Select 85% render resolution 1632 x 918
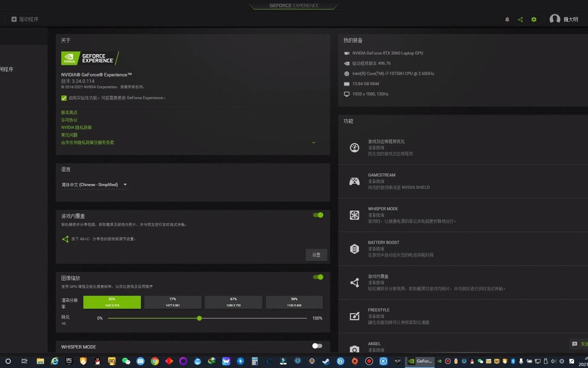The width and height of the screenshot is (588, 368). tap(112, 302)
